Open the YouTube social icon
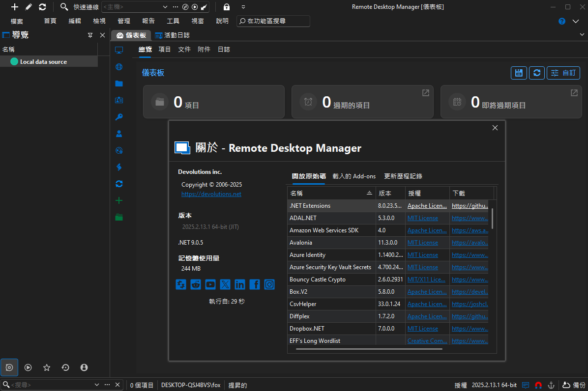 (210, 284)
